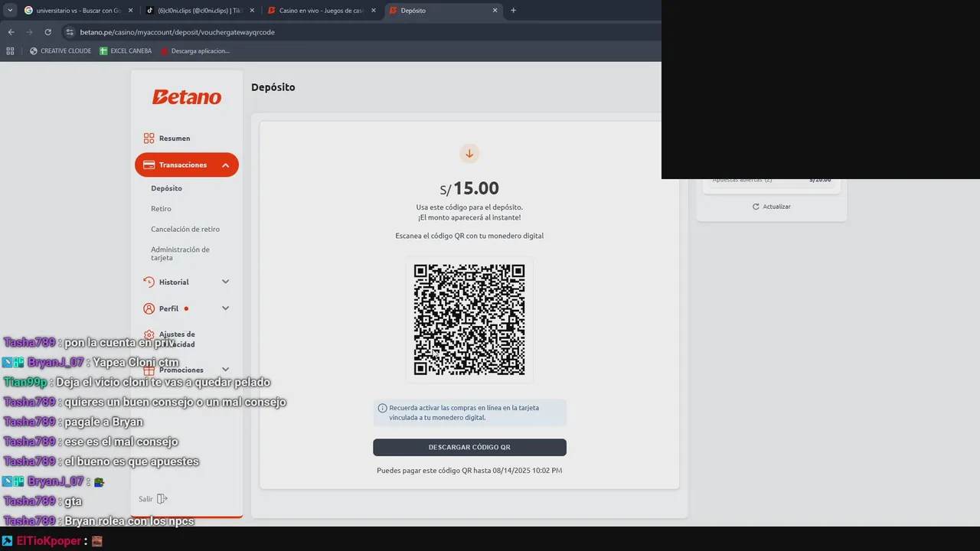Close the Depósito browser tab
The image size is (980, 551).
tap(495, 11)
